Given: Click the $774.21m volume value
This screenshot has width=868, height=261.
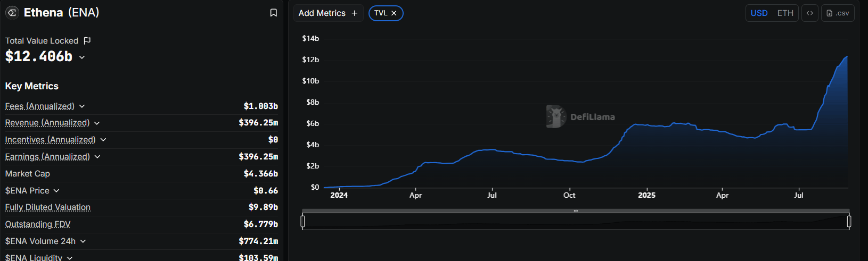Looking at the screenshot, I should 259,241.
